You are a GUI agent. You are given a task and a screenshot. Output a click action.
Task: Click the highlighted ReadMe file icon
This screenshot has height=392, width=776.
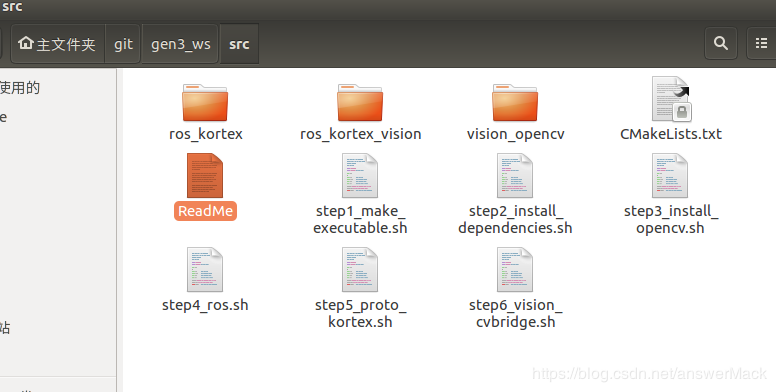[x=205, y=175]
